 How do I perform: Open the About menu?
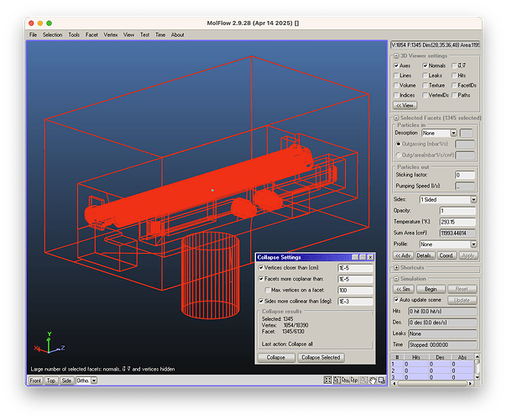[177, 34]
